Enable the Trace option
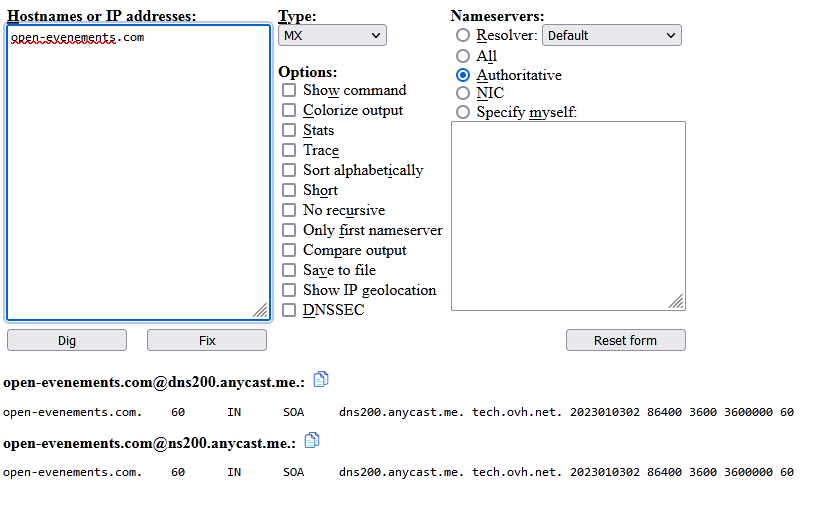The height and width of the screenshot is (517, 824). [x=289, y=150]
